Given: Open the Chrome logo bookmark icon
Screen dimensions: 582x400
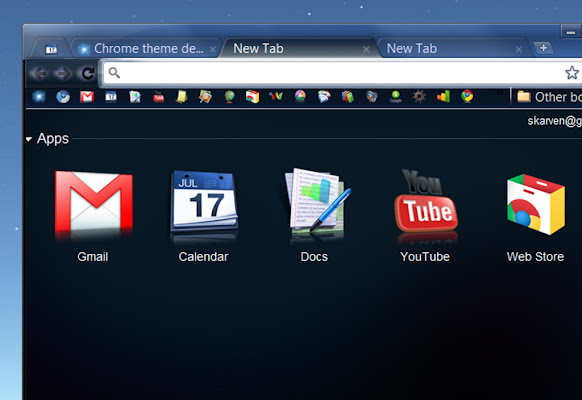Looking at the screenshot, I should (x=467, y=96).
